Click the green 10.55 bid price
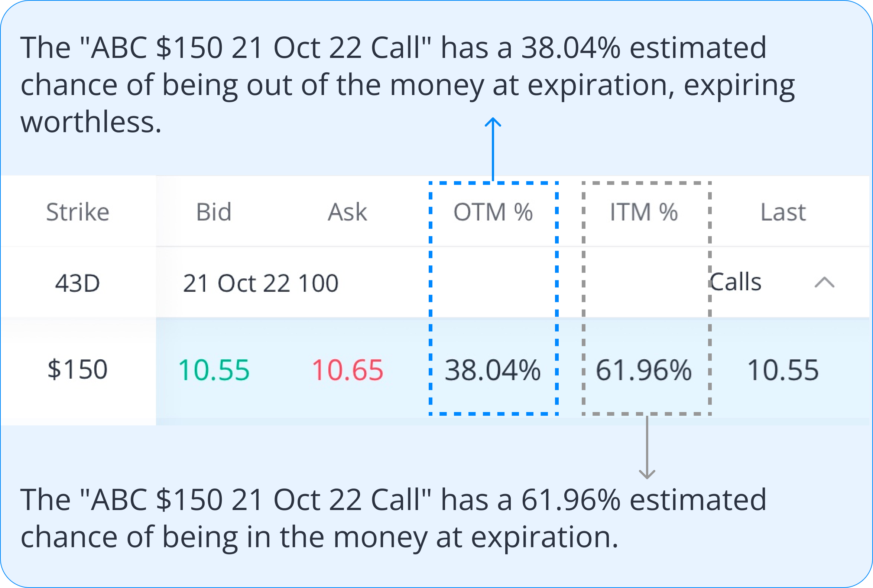The width and height of the screenshot is (873, 588). pos(214,370)
